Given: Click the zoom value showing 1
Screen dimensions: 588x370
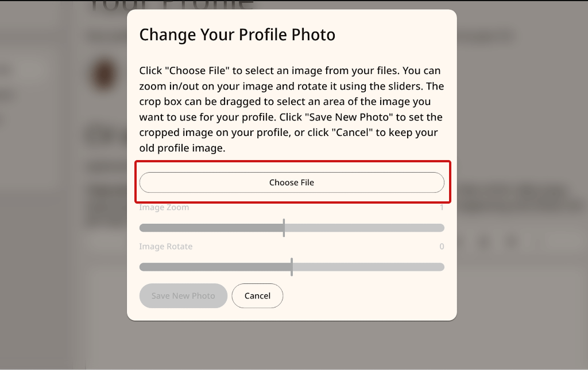Looking at the screenshot, I should pos(442,207).
